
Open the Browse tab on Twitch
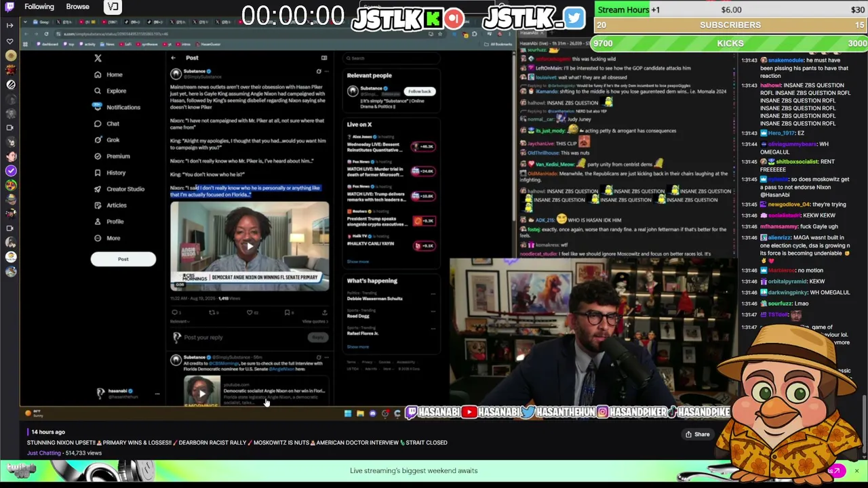78,7
